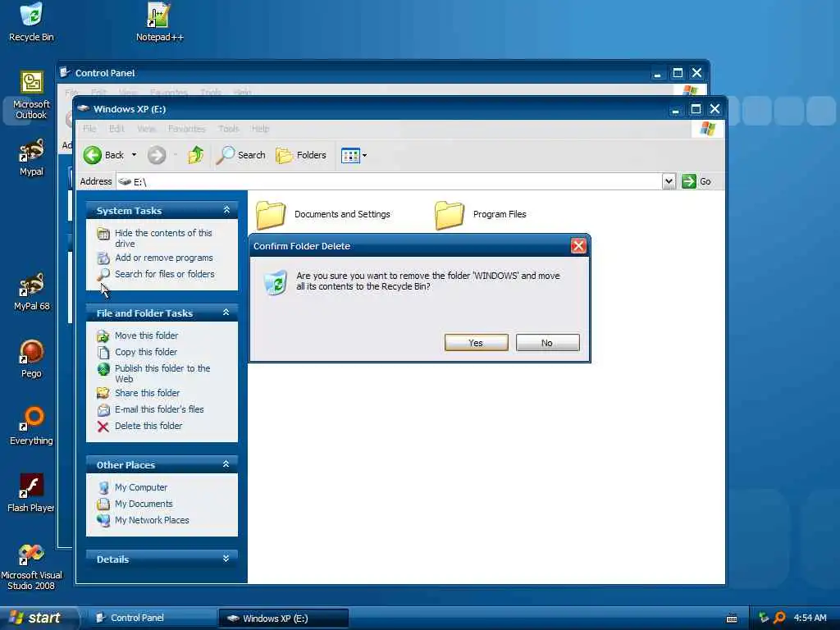The image size is (840, 630).
Task: Click the keyboard icon on the taskbar
Action: point(732,619)
